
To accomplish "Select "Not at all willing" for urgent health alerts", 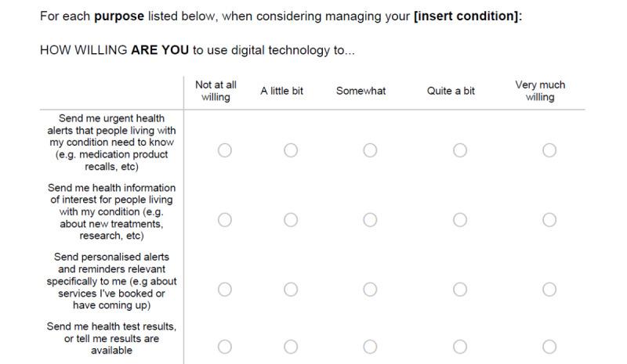I will (225, 150).
